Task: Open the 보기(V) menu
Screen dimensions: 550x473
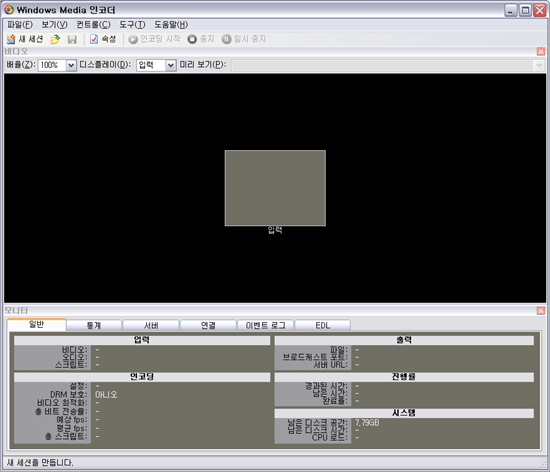Action: point(54,25)
